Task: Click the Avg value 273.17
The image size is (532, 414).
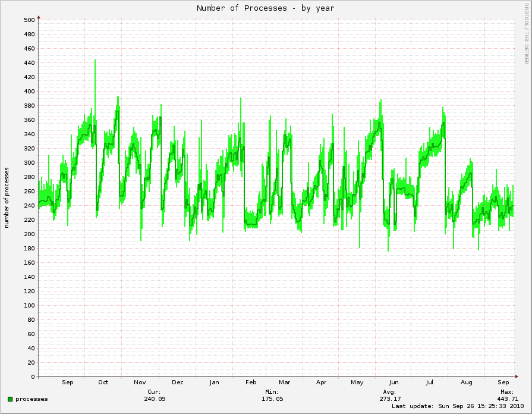Action: pyautogui.click(x=390, y=399)
